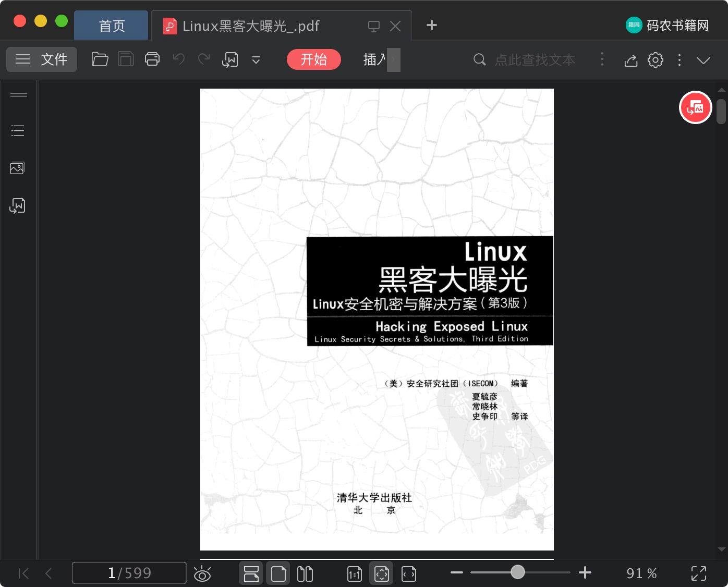
Task: Zoom in with the plus button
Action: (585, 572)
